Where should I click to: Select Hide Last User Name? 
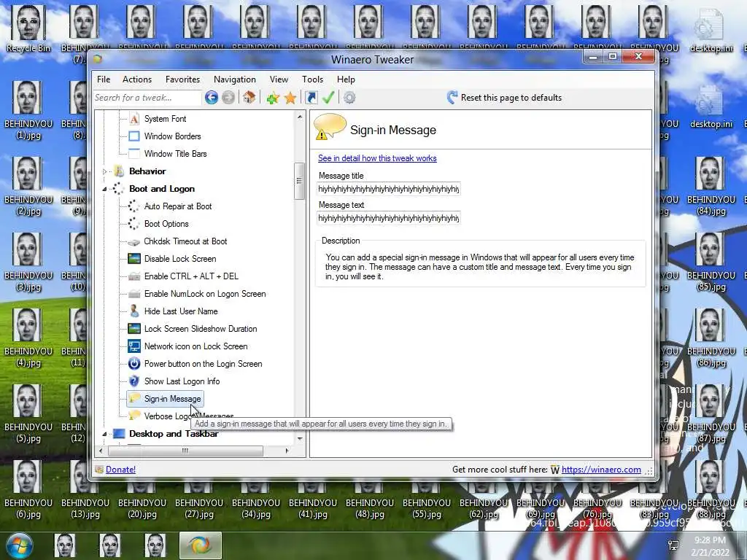point(181,311)
